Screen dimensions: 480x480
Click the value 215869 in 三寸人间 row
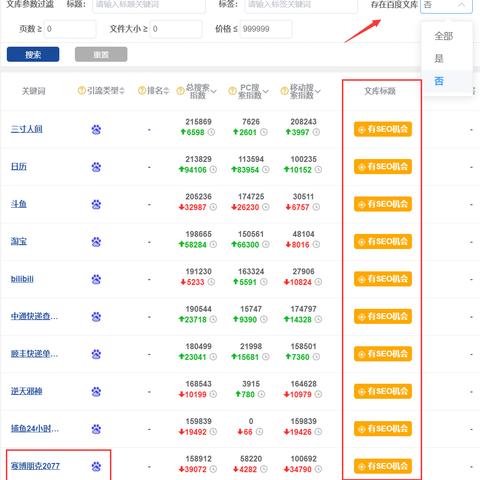coord(199,122)
